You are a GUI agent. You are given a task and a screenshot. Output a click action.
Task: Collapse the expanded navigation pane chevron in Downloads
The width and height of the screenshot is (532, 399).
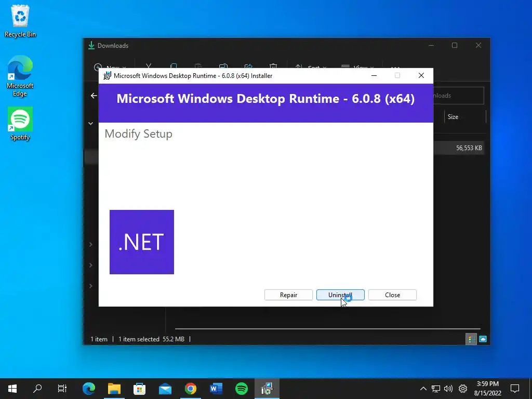point(90,124)
